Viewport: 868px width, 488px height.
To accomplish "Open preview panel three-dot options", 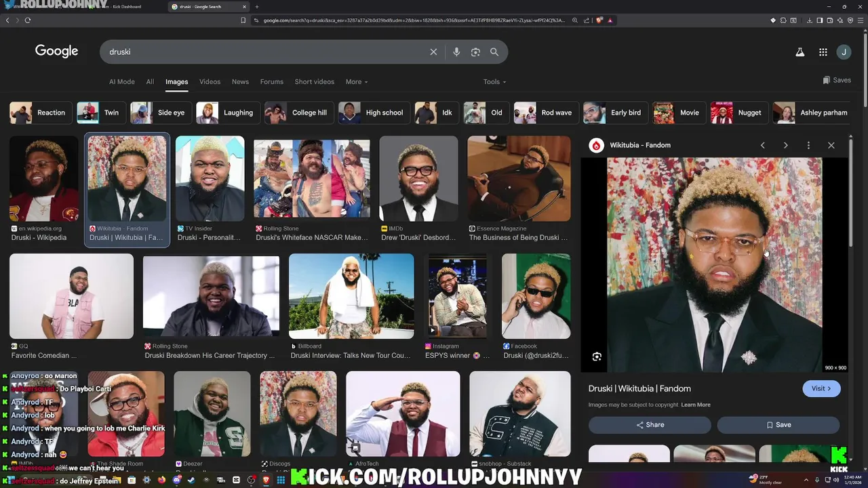I will (x=808, y=145).
